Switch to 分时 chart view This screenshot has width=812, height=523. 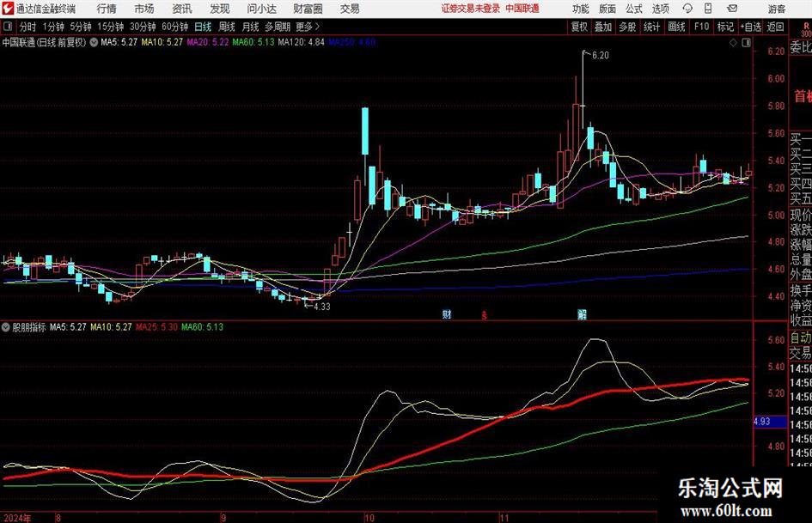(27, 27)
